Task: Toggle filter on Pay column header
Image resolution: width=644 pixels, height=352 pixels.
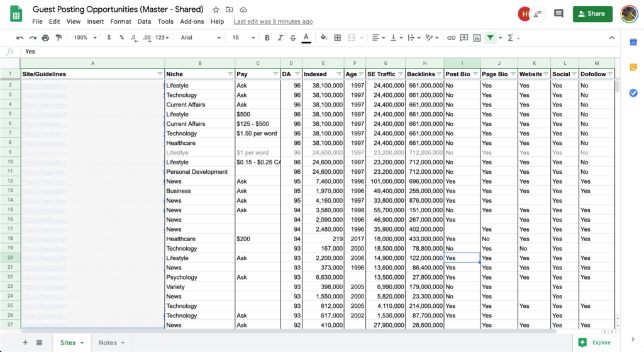Action: [x=275, y=74]
